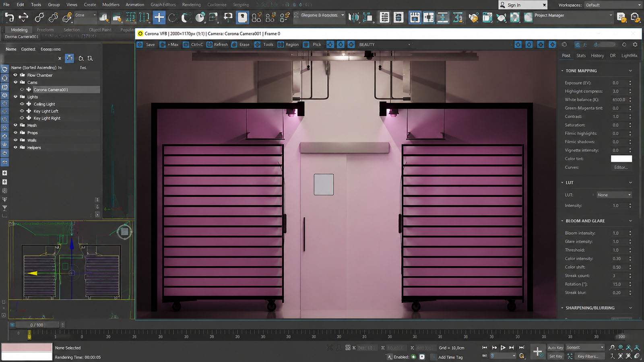
Task: Open the LUT None dropdown
Action: tap(614, 195)
